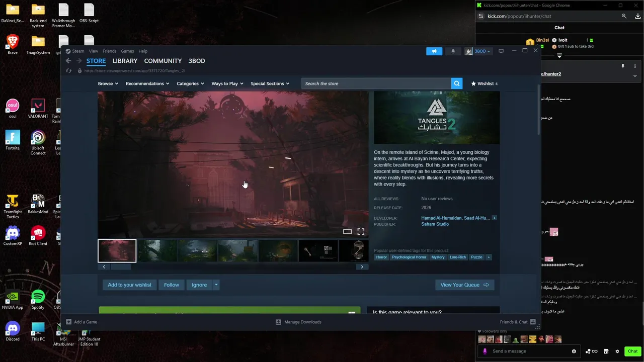Toggle fullscreen on the trailer player

pyautogui.click(x=361, y=232)
